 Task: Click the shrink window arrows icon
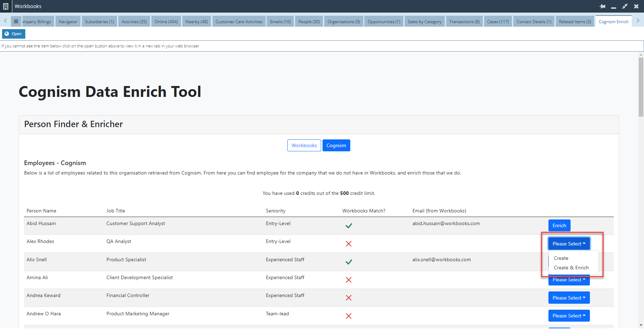pos(625,6)
